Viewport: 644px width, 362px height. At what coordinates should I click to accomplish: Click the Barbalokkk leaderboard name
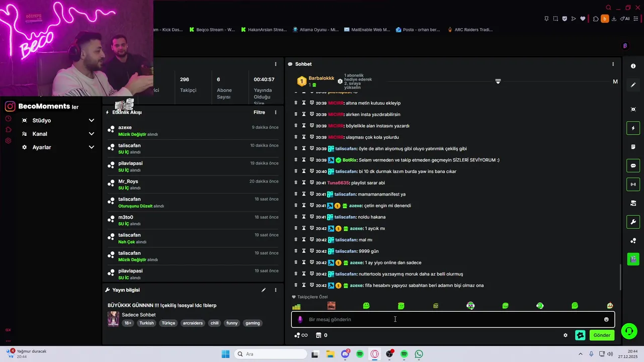tap(321, 78)
